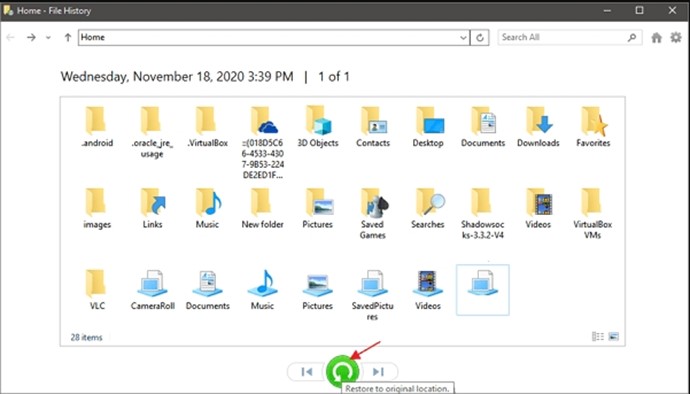Screen dimensions: 690x394
Task: Select the Music folder in middle row
Action: [x=207, y=208]
